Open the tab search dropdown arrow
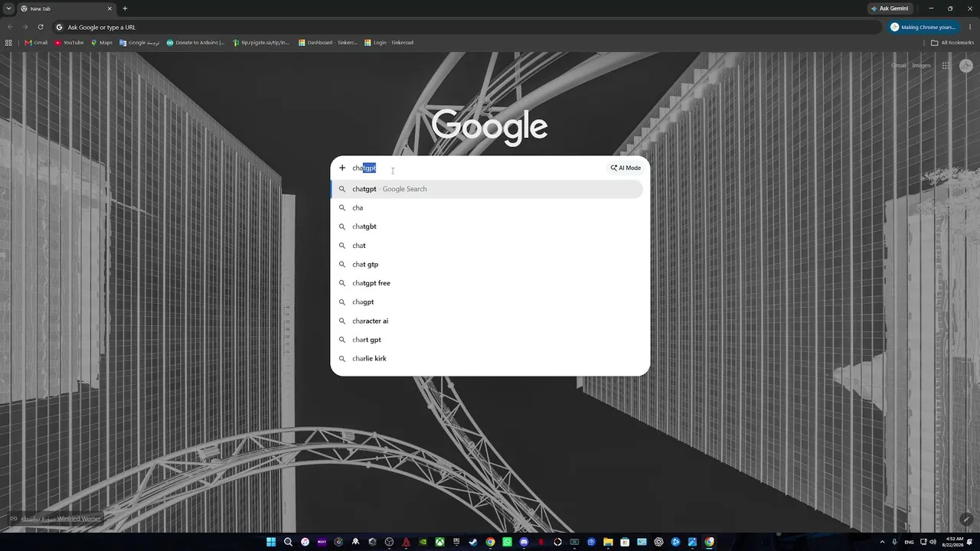Viewport: 980px width, 551px height. [x=9, y=8]
